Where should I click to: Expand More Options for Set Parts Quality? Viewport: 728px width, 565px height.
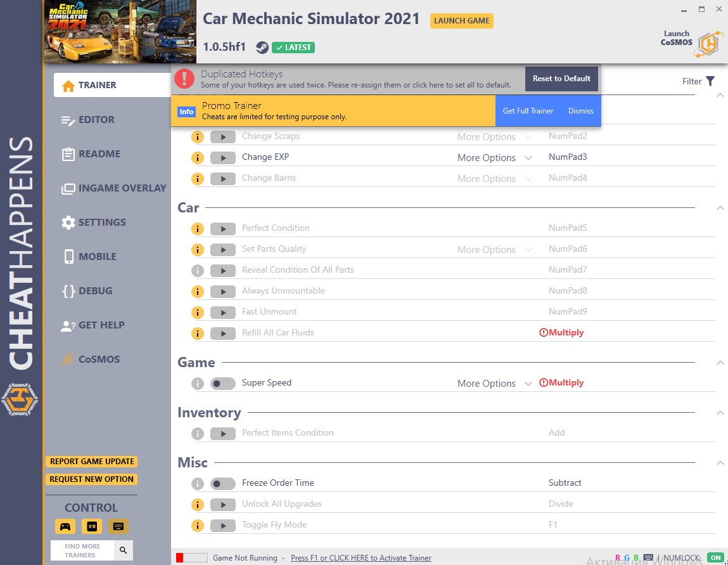coord(494,249)
